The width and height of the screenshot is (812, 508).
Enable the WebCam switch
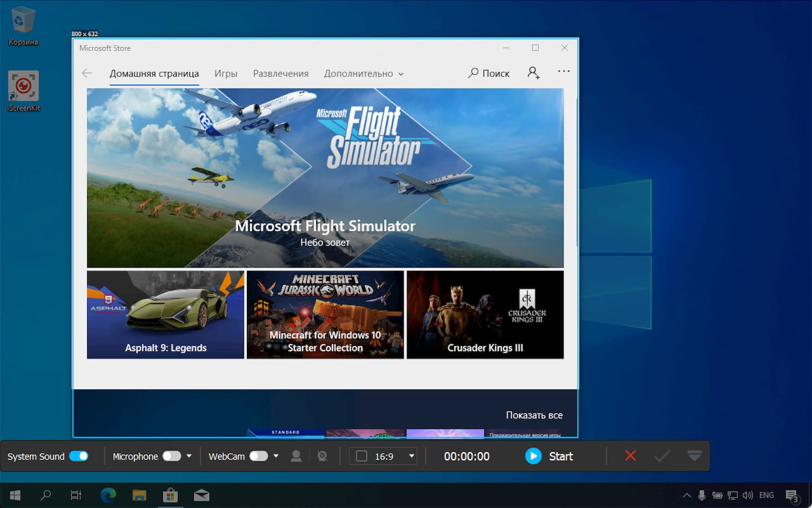259,456
